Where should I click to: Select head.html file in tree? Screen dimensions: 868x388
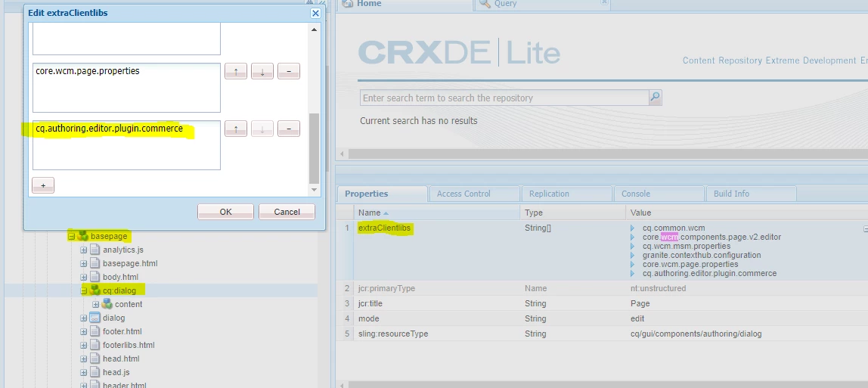click(x=121, y=359)
